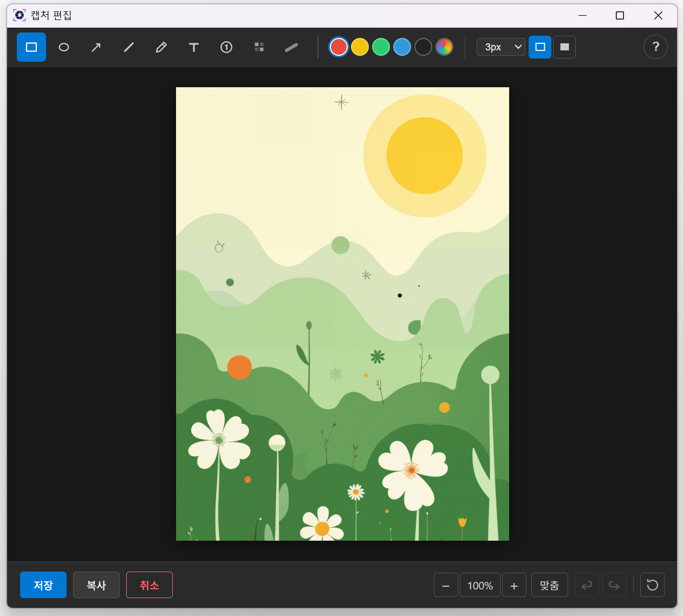Viewport: 683px width, 616px height.
Task: Click the 복사 copy button
Action: point(96,585)
